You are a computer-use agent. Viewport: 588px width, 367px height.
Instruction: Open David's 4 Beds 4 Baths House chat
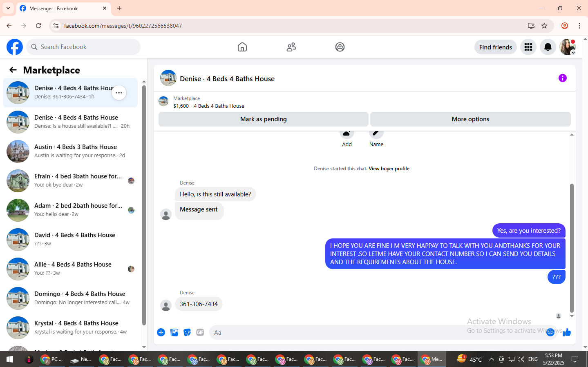tap(70, 240)
